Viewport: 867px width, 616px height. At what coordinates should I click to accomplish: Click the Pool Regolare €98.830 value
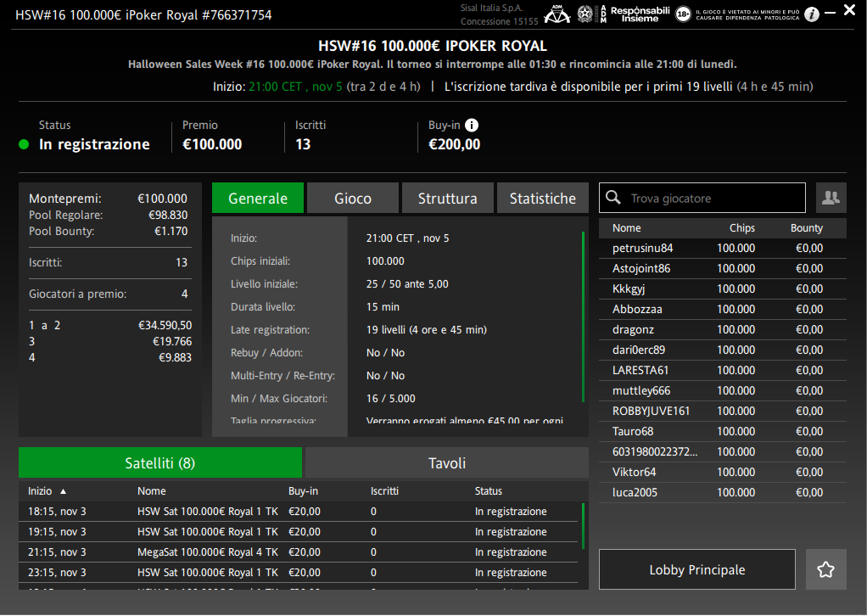[168, 216]
